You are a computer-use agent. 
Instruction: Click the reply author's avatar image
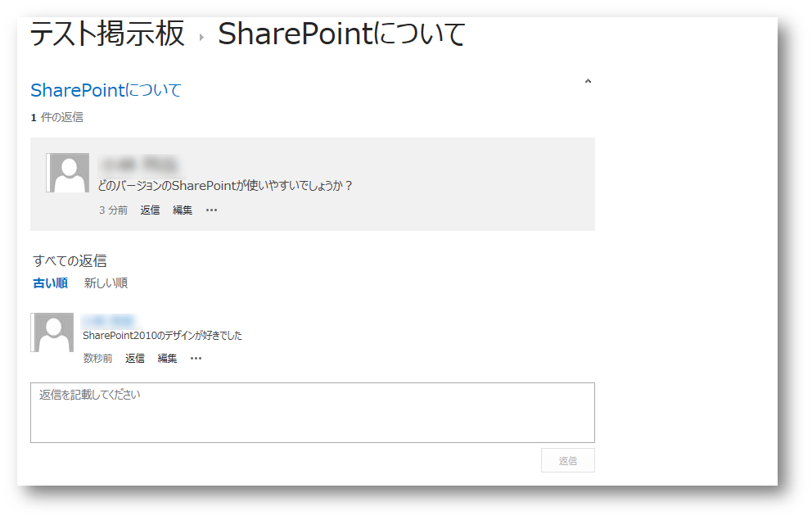pos(52,332)
